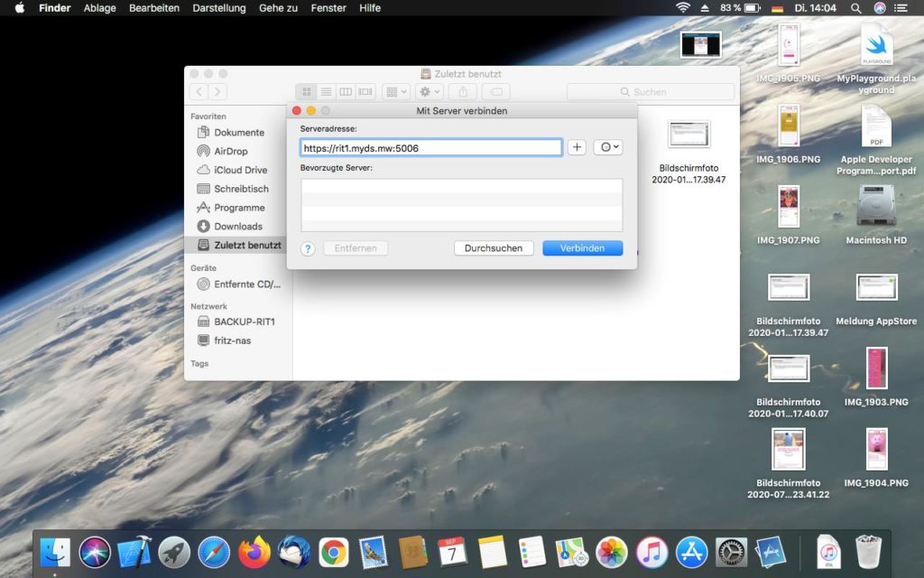Switch Finder to gallery view
This screenshot has height=578, width=924.
pos(365,92)
